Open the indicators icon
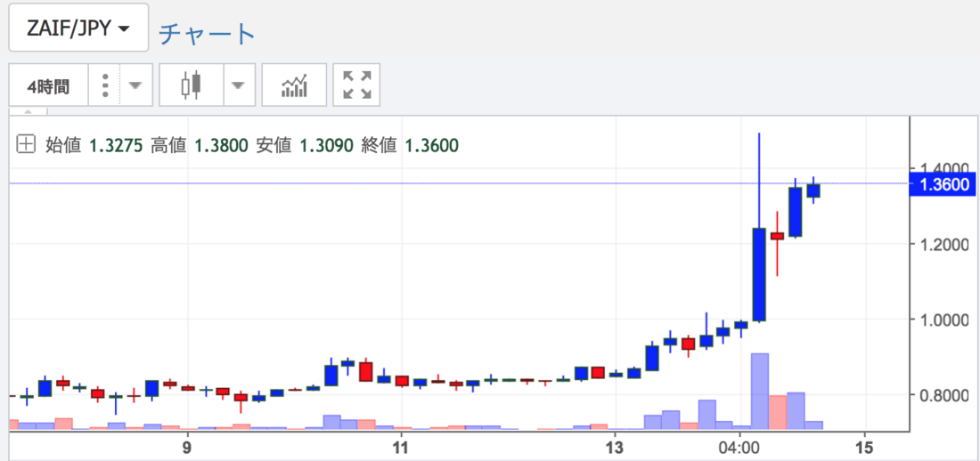 point(294,85)
